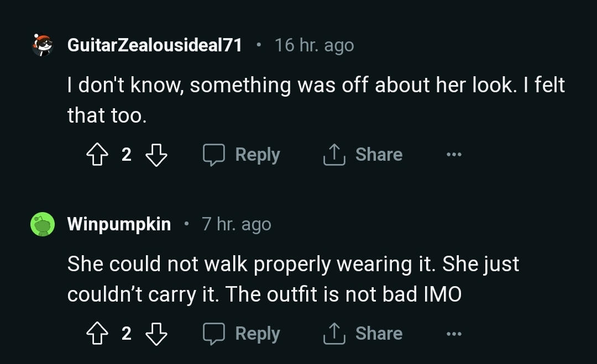The width and height of the screenshot is (597, 364).
Task: Click the 7 hr. ago timestamp
Action: (x=237, y=224)
